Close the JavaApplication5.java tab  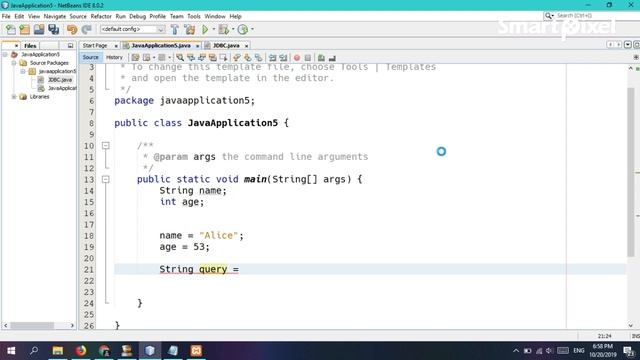198,46
